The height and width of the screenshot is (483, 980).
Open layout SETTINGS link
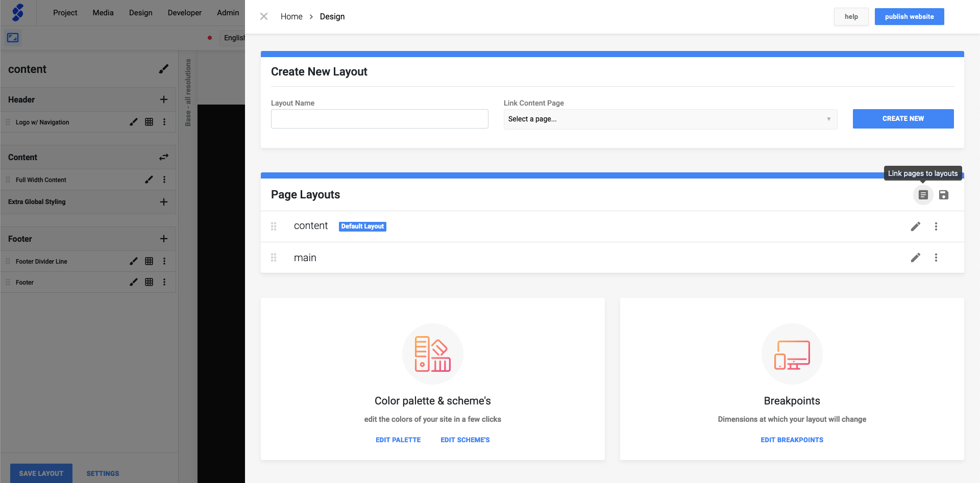click(103, 473)
